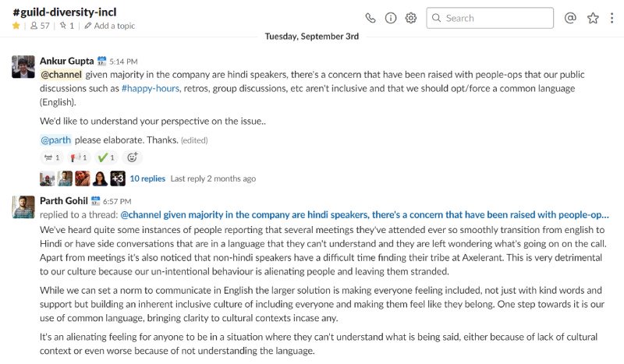Open channel settings gear icon
This screenshot has height=364, width=624.
(x=411, y=18)
